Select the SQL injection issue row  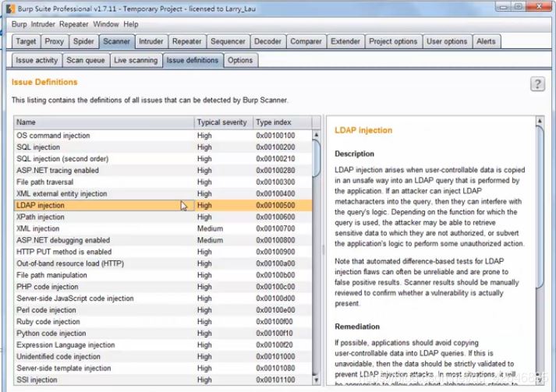(38, 147)
